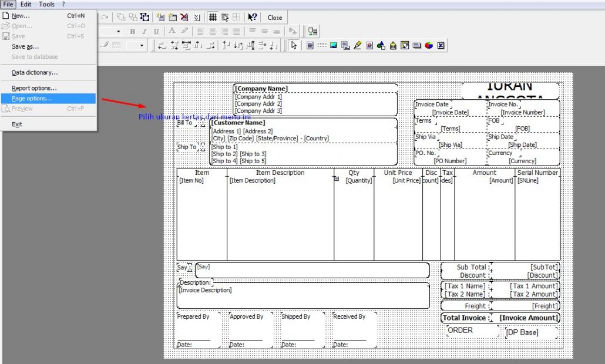
Task: Open the font color picker
Action: pos(172,31)
